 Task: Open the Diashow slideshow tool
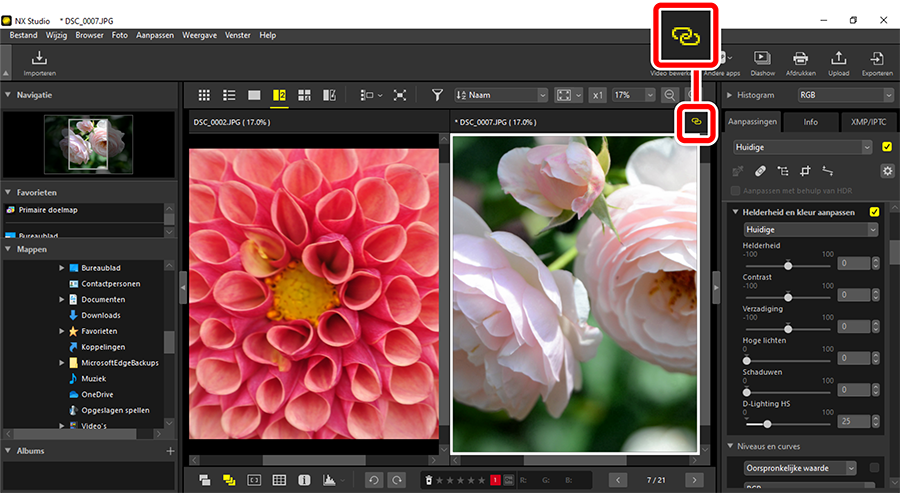pos(762,62)
